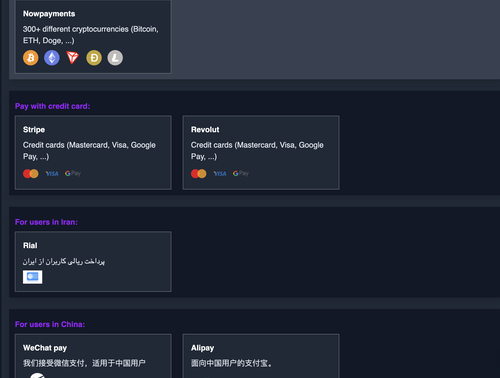Click the Litecoin icon under Nowpayments
Image resolution: width=500 pixels, height=378 pixels.
pos(115,58)
